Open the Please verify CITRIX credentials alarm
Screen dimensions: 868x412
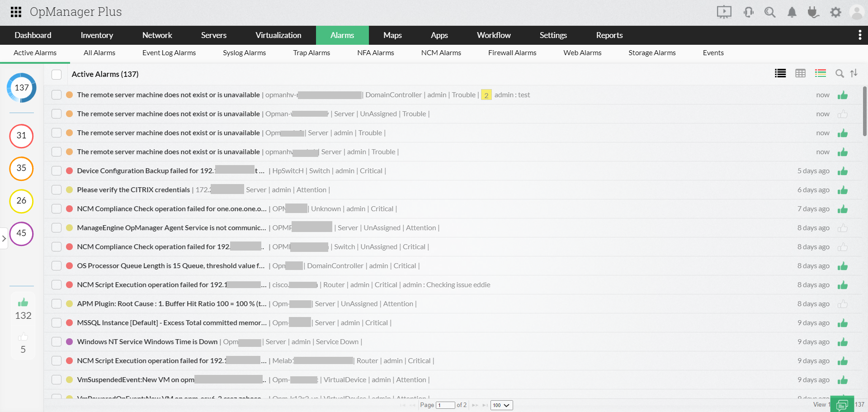[x=133, y=190]
